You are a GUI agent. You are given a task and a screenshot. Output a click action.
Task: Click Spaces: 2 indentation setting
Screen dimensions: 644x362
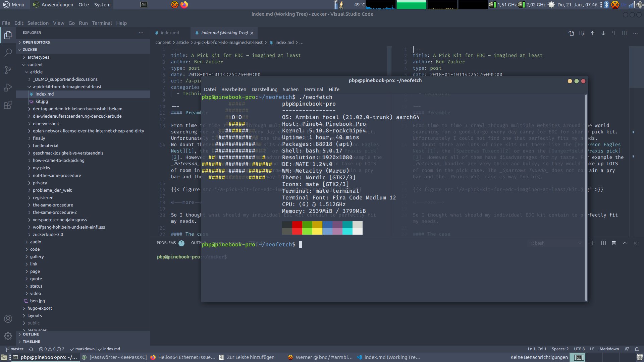tap(560, 349)
